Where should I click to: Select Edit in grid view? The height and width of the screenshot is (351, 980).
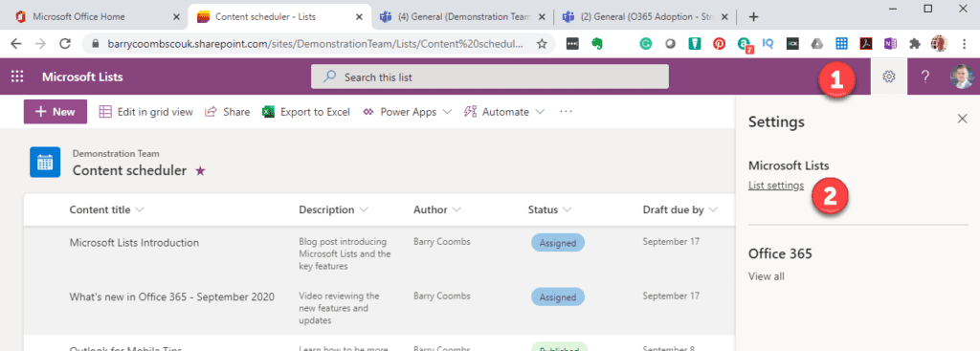[x=146, y=112]
